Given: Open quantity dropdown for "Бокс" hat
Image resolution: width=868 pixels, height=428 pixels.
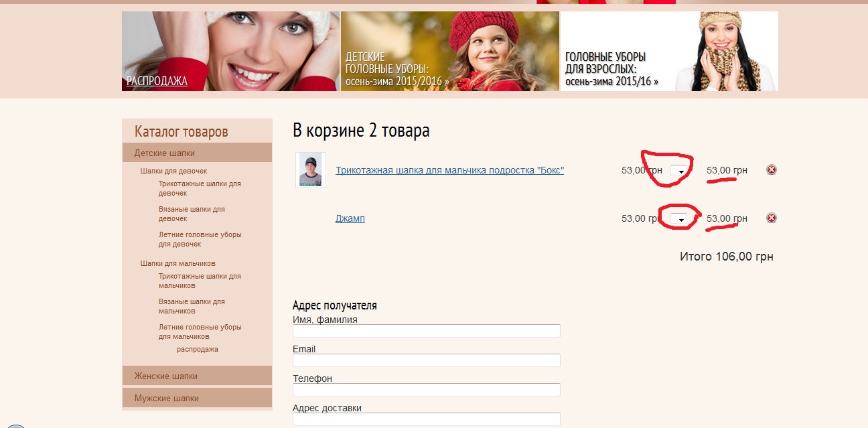Looking at the screenshot, I should pos(679,171).
